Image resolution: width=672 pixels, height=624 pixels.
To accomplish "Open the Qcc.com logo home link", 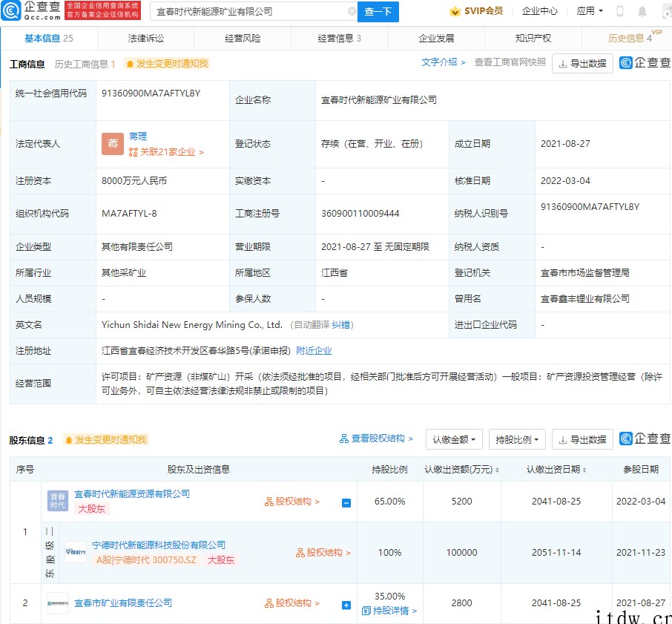I will coord(31,10).
